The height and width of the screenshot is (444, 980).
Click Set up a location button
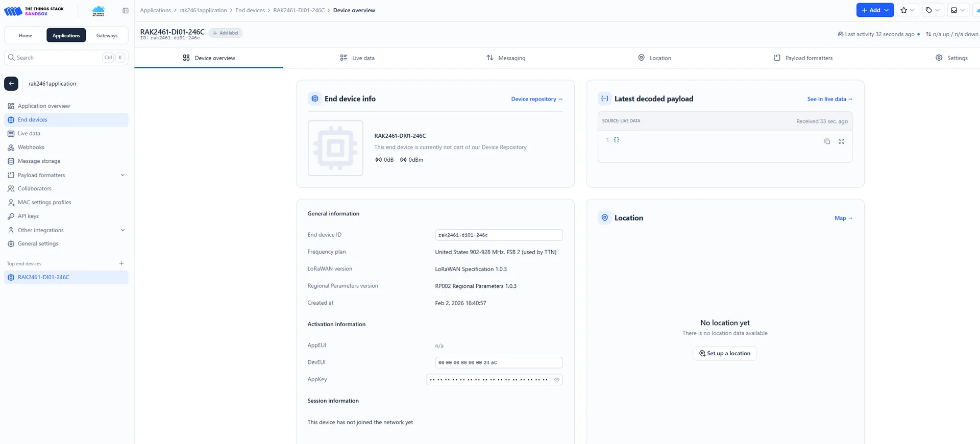[x=725, y=354]
